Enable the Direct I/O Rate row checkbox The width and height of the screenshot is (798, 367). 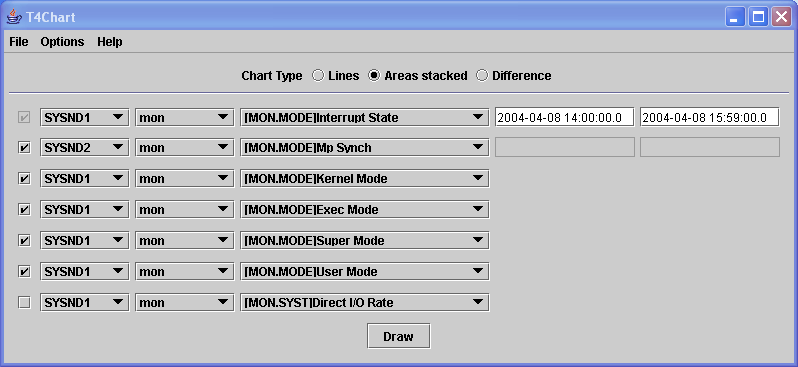coord(24,303)
